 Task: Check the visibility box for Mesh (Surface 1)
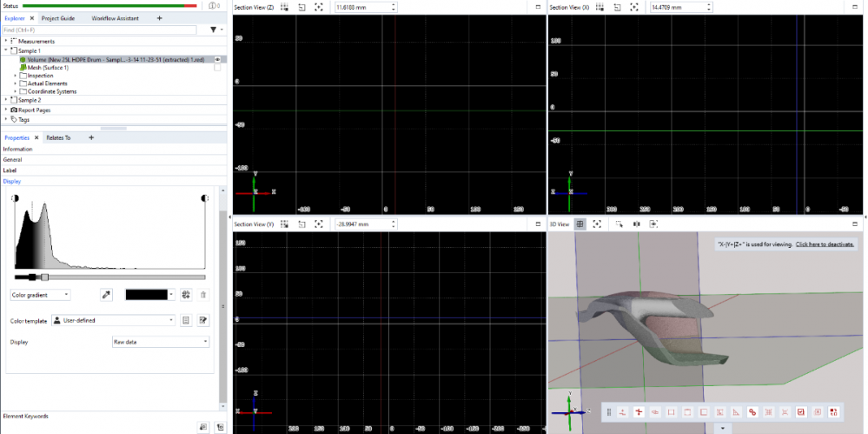point(217,68)
